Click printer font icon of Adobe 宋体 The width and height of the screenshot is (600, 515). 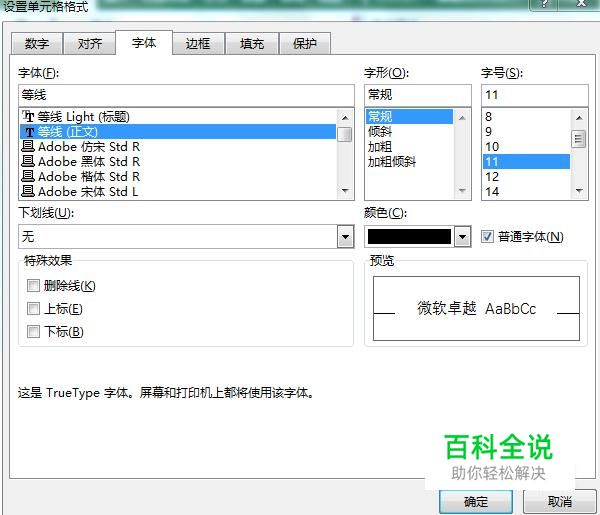point(28,191)
